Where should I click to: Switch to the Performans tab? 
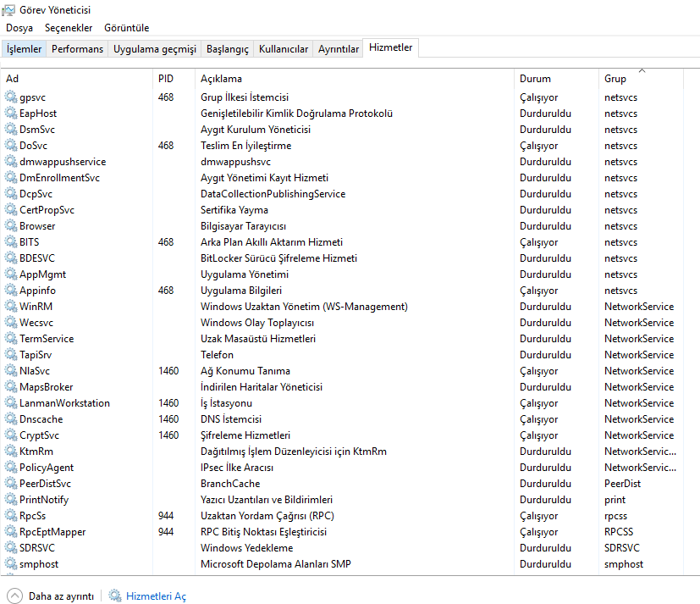pyautogui.click(x=77, y=48)
